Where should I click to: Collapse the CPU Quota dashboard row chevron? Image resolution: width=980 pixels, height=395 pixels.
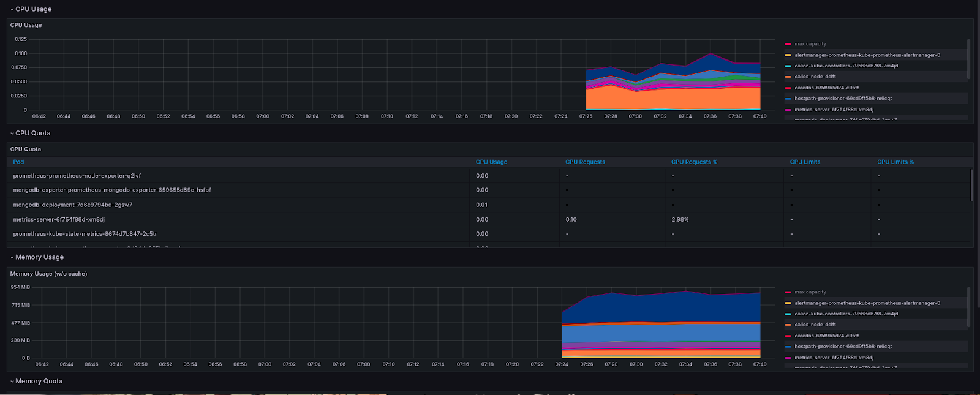point(12,133)
